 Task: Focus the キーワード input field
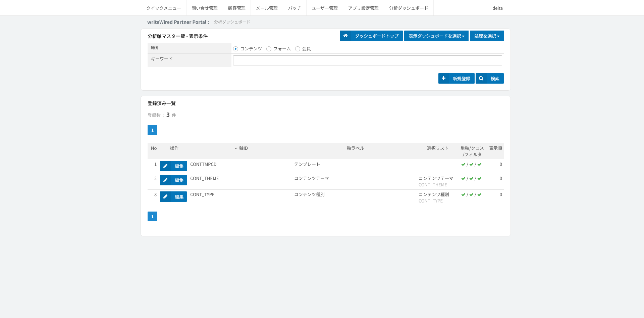(368, 60)
